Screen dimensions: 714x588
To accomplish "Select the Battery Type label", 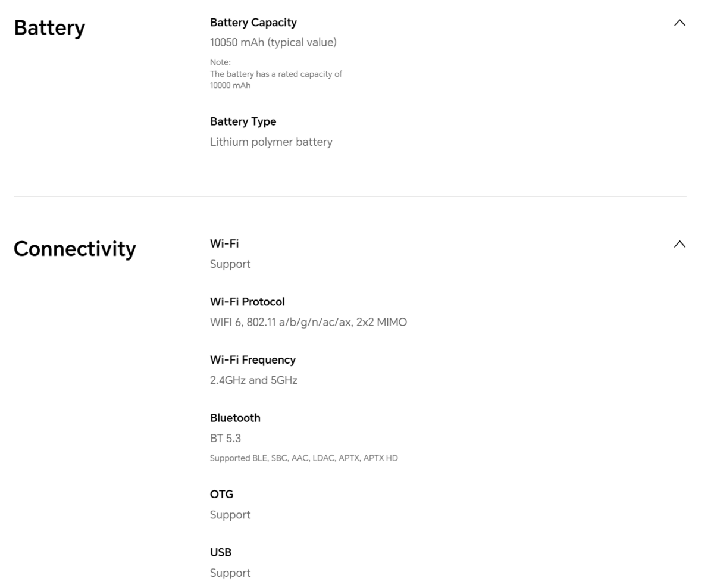I will pos(243,121).
